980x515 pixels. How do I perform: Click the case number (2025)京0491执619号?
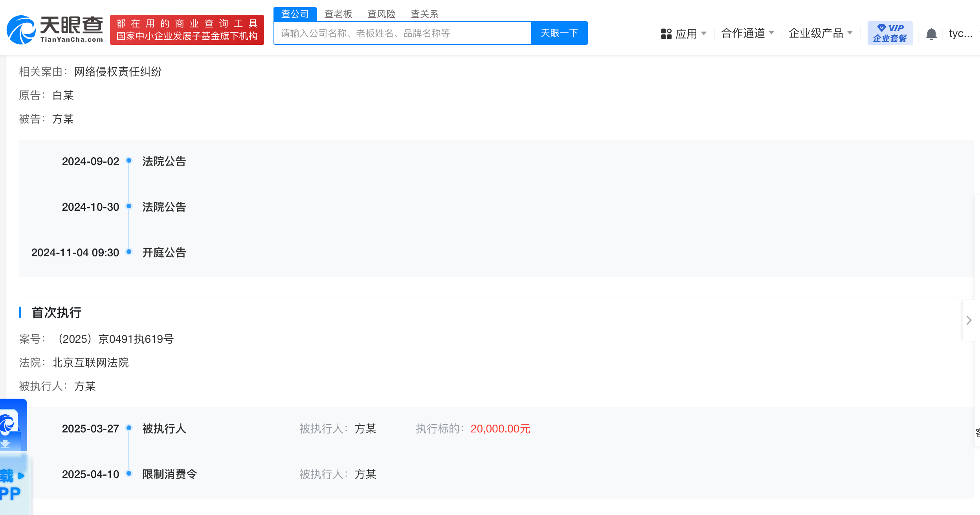click(116, 339)
